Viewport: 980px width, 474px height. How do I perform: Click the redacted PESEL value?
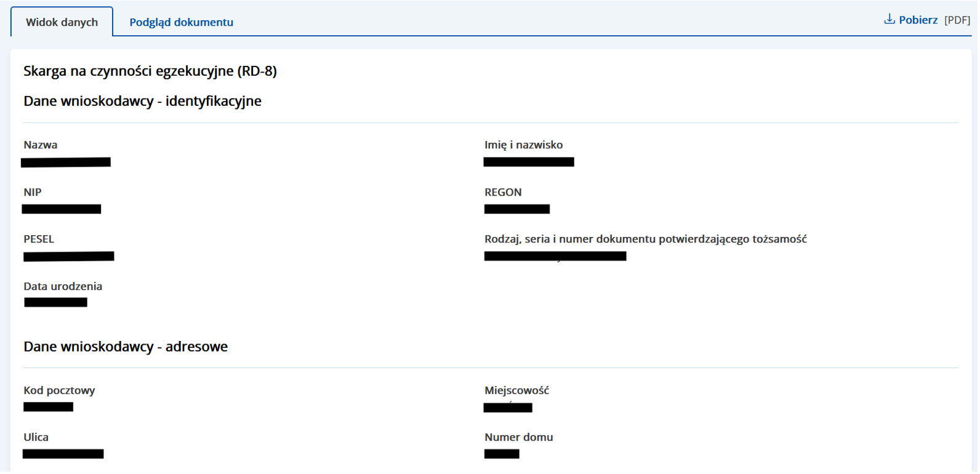pyautogui.click(x=69, y=256)
